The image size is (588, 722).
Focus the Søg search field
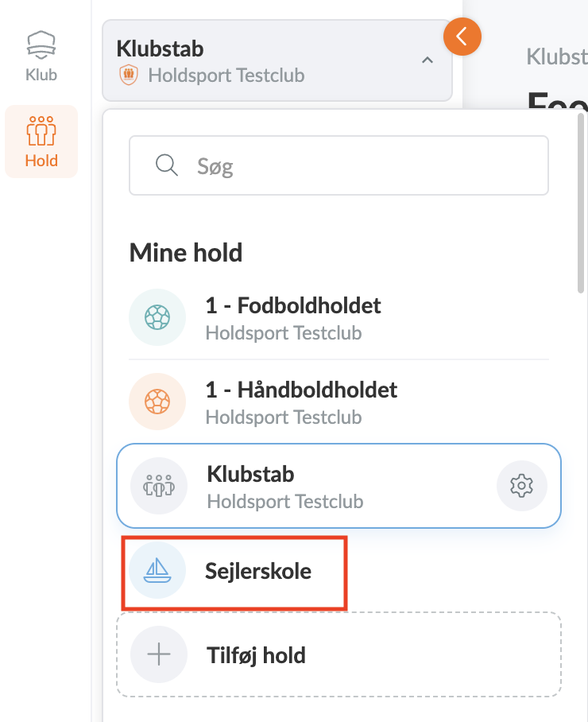(358, 165)
